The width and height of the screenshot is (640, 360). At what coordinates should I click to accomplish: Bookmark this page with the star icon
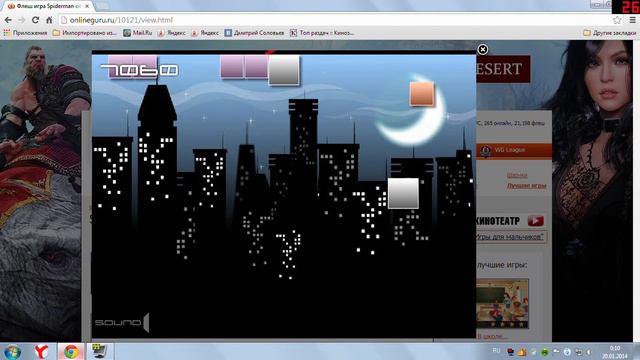[x=617, y=20]
